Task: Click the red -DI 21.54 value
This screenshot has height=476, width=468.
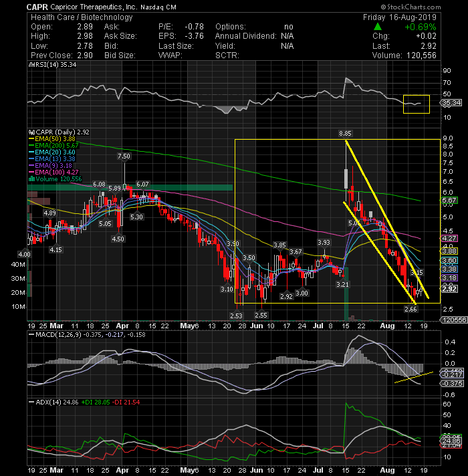Action: pos(126,402)
